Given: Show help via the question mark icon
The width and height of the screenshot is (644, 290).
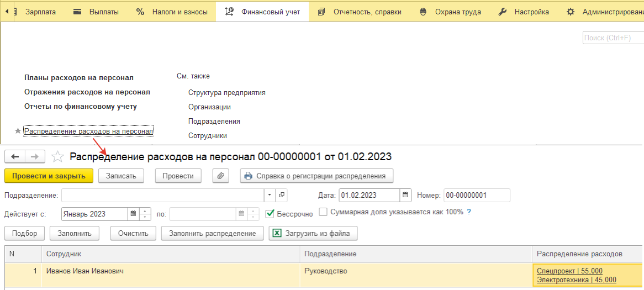Looking at the screenshot, I should tap(468, 212).
